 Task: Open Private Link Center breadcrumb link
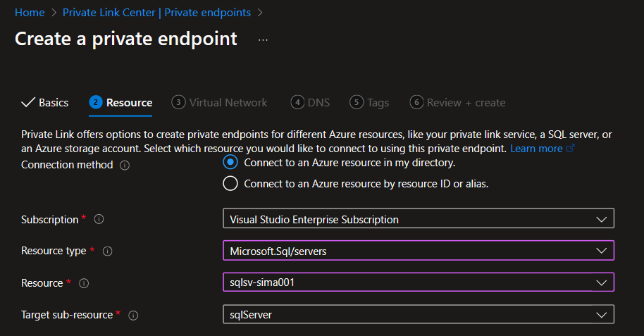(158, 13)
